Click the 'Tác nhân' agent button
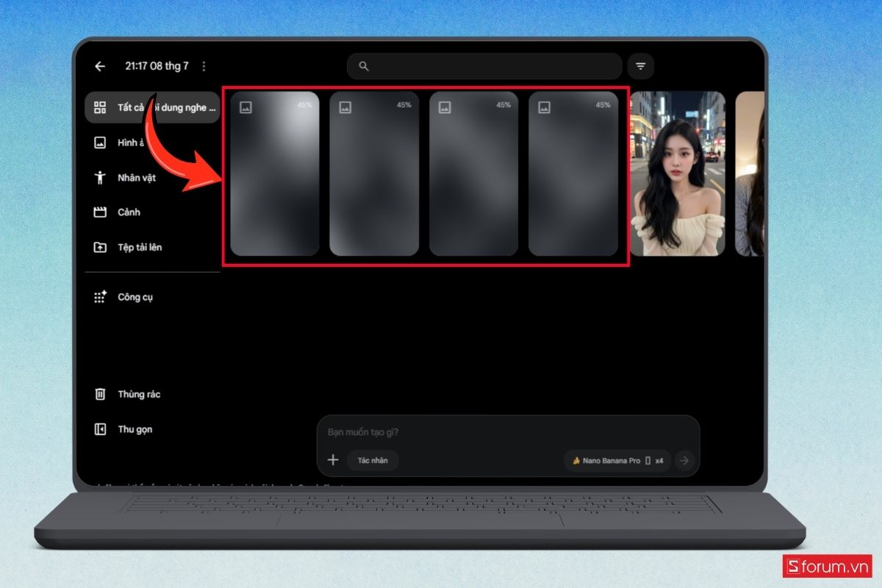882x588 pixels. [x=373, y=460]
